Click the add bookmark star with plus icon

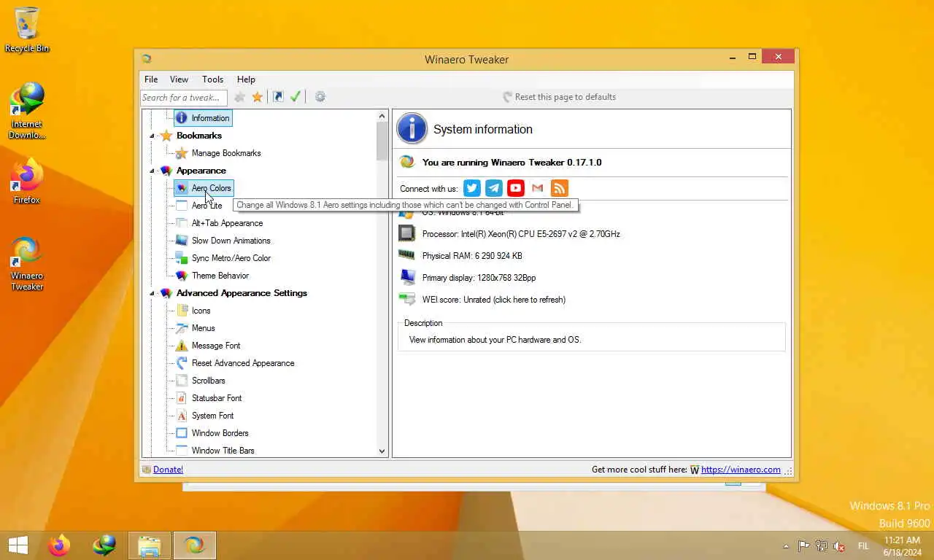(240, 97)
